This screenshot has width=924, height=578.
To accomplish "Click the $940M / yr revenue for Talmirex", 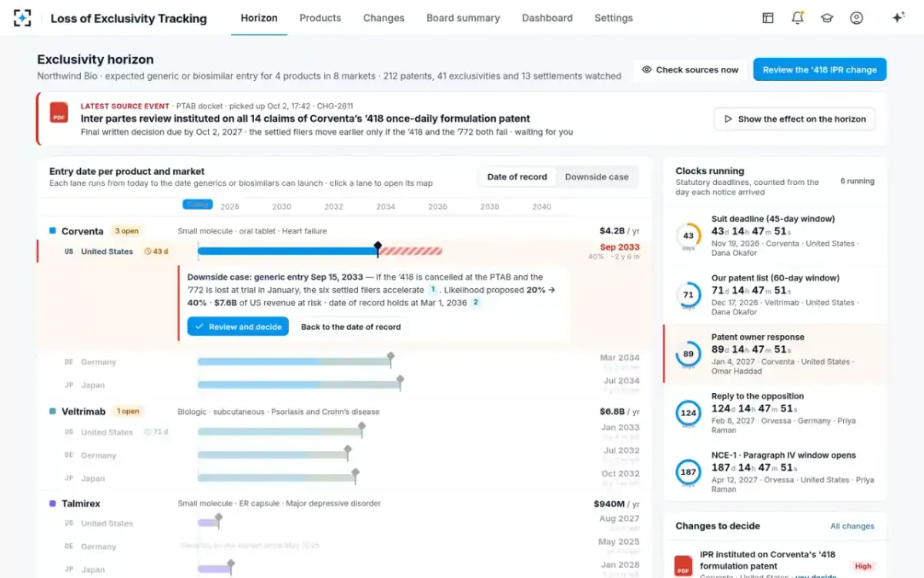I will [617, 503].
